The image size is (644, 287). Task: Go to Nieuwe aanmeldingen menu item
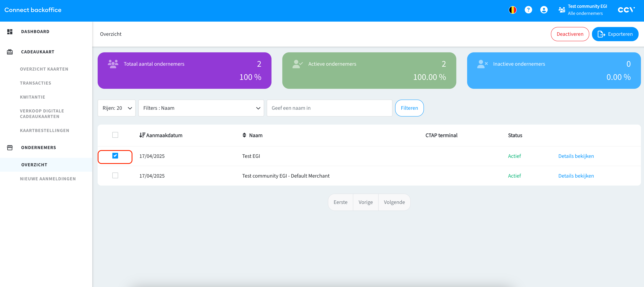tap(48, 179)
